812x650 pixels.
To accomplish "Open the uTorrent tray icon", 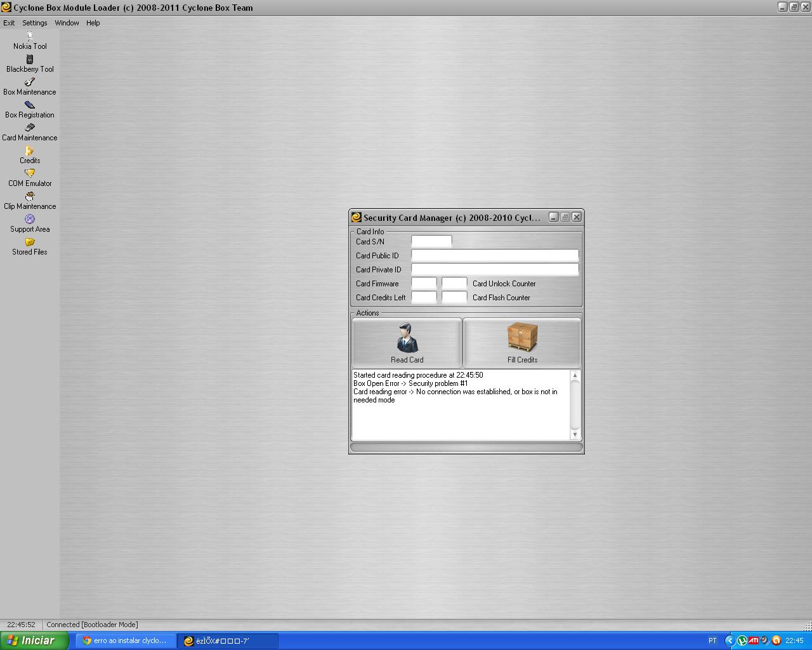I will click(x=742, y=640).
